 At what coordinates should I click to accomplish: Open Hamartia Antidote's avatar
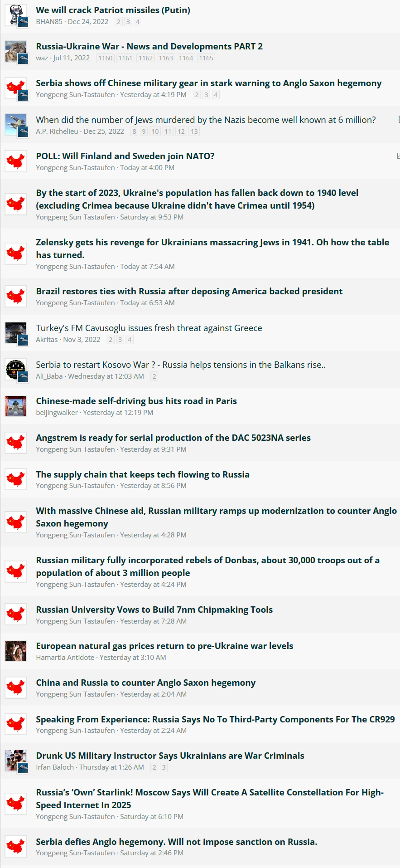tap(16, 651)
